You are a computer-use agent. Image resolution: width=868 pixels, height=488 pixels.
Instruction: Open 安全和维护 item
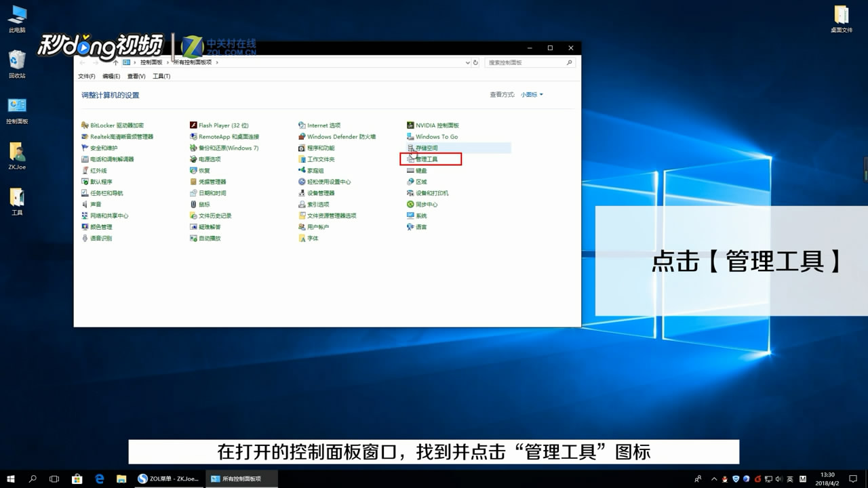[x=99, y=148]
